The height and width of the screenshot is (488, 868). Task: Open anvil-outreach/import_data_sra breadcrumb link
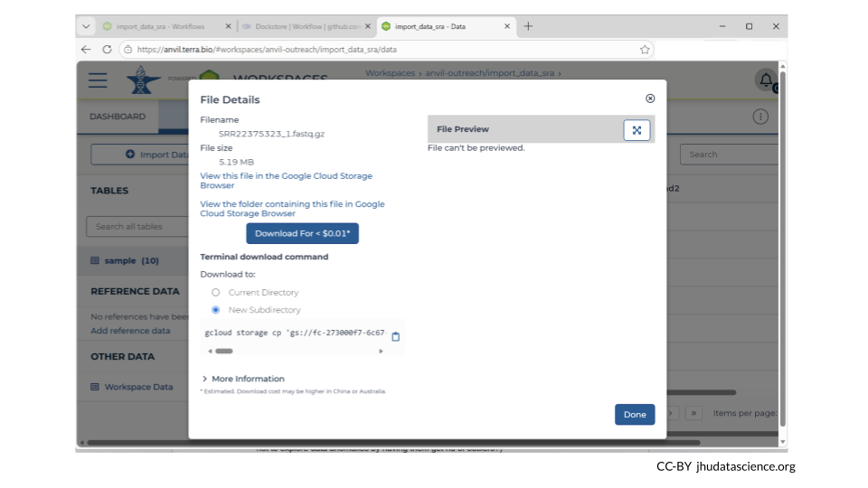coord(489,73)
